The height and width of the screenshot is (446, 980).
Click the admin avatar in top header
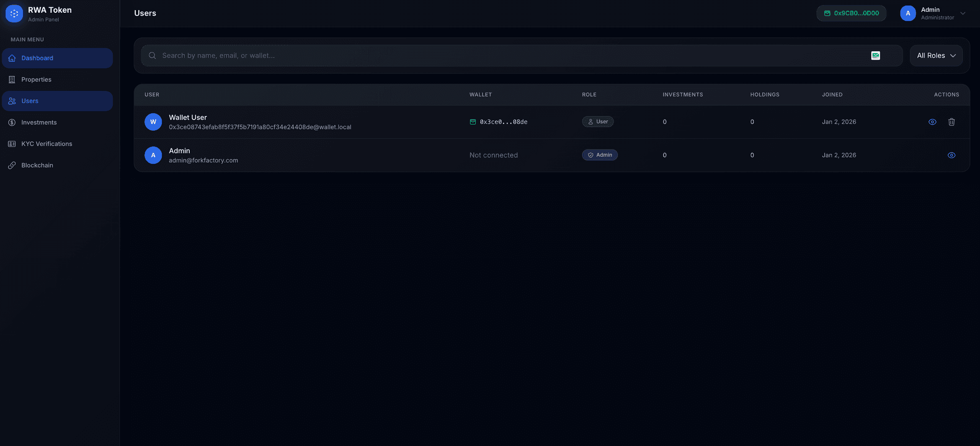click(908, 13)
